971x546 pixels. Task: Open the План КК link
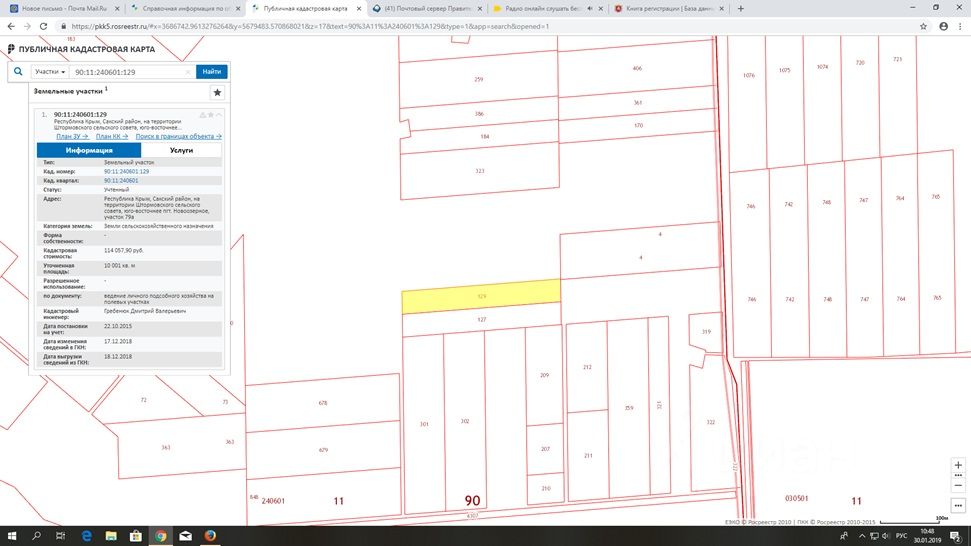(x=112, y=136)
